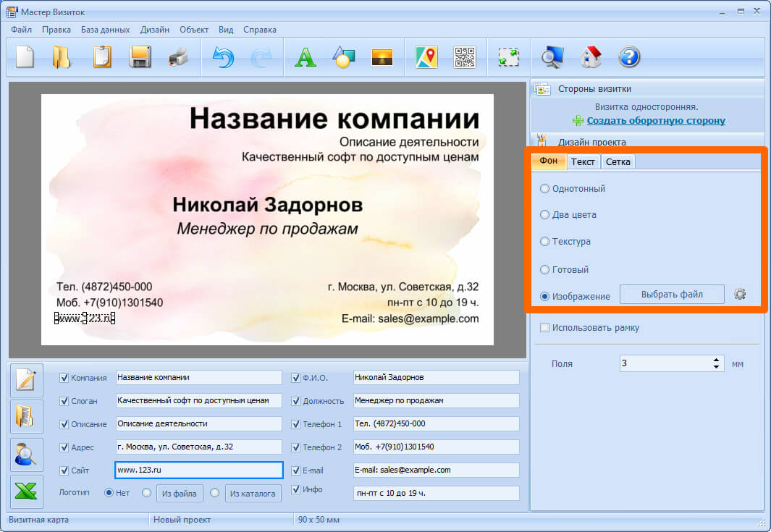Screen dimensions: 771x532
Task: Add text using the green A icon
Action: [305, 57]
